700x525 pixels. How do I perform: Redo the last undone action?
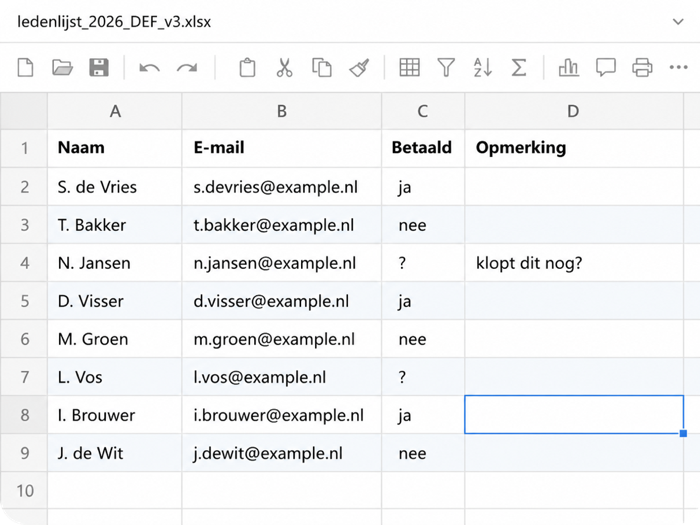[187, 68]
